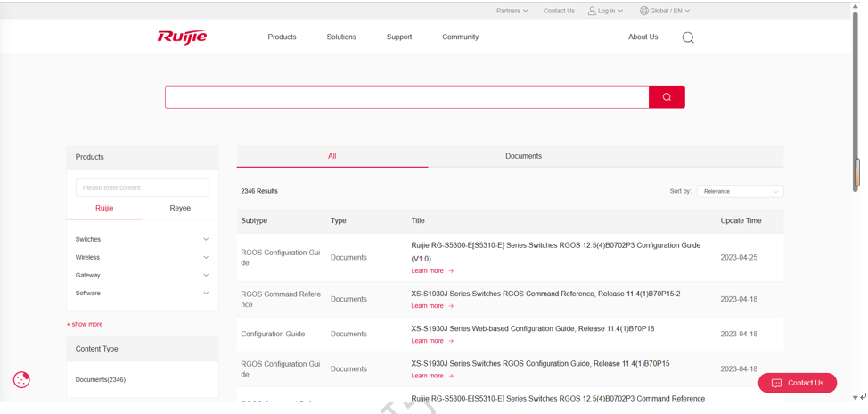Viewport: 868px width, 414px height.
Task: Open the Solutions menu
Action: (x=341, y=37)
